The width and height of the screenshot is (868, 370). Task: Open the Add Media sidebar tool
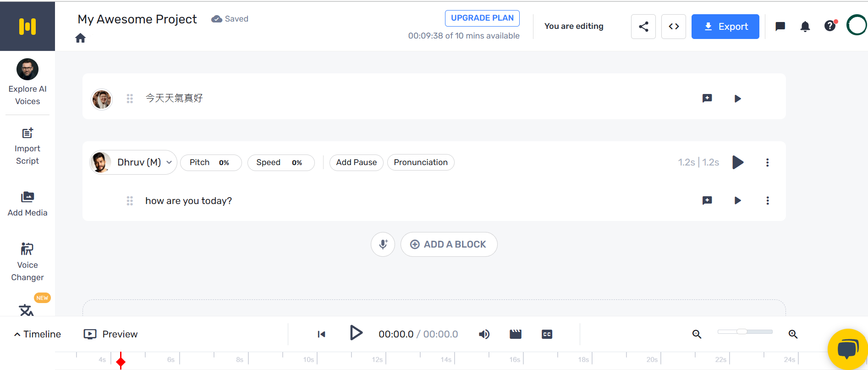[x=27, y=204]
